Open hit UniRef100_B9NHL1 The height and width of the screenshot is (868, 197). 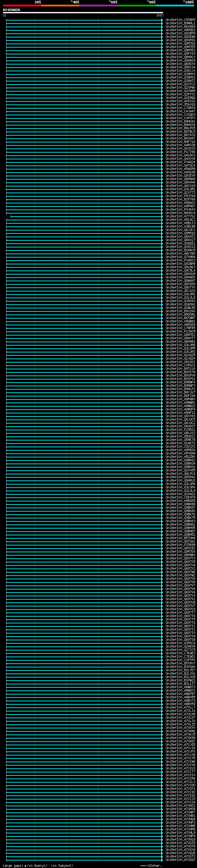180,23
